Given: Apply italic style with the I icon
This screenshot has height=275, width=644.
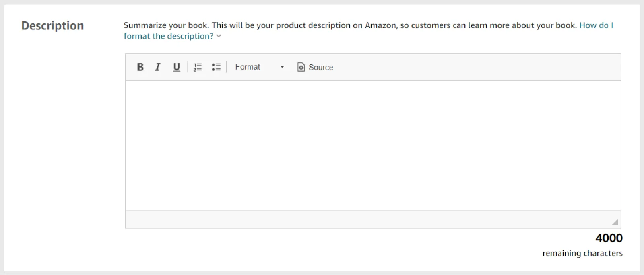Looking at the screenshot, I should point(158,67).
